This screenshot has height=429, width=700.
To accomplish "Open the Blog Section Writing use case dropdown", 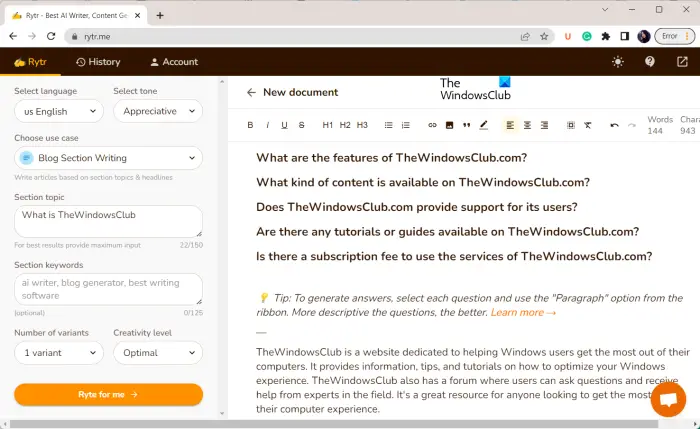I will point(108,158).
